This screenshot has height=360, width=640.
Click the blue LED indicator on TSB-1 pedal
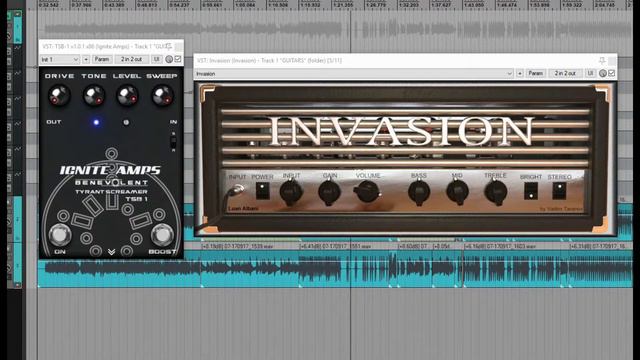pos(96,122)
